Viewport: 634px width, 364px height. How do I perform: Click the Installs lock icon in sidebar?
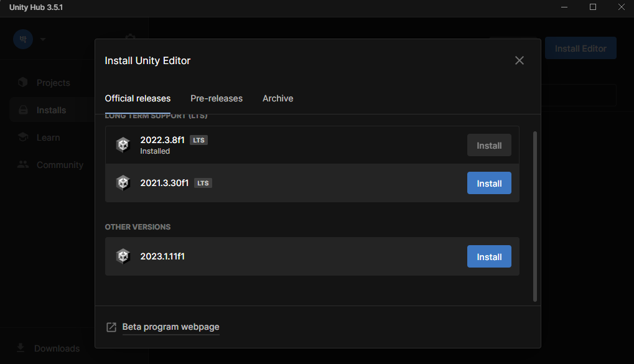point(23,110)
